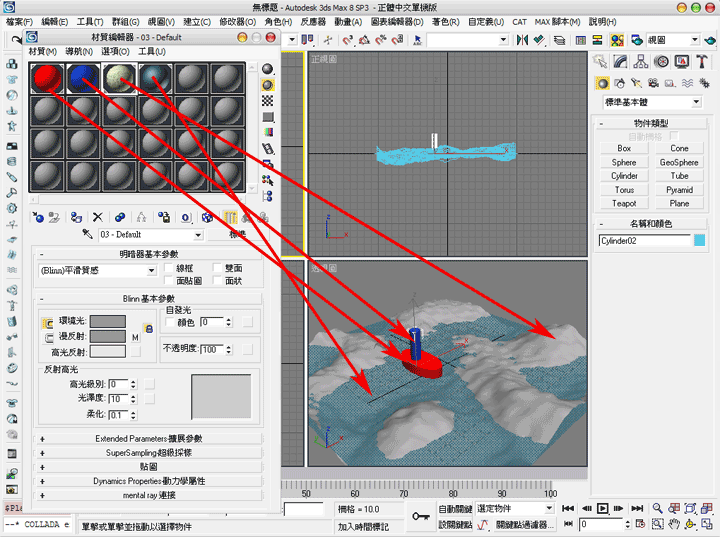Click the Get Material icon in Material Editor
Image resolution: width=720 pixels, height=537 pixels.
coord(39,217)
